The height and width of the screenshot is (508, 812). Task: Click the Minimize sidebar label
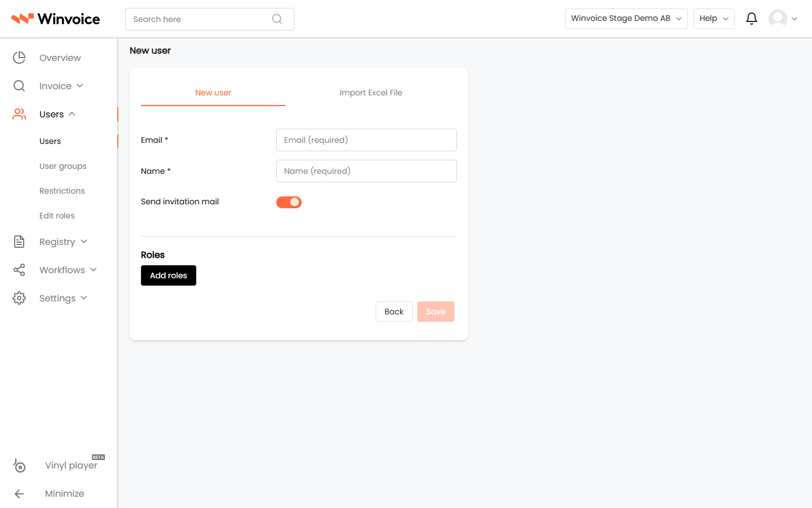point(65,493)
